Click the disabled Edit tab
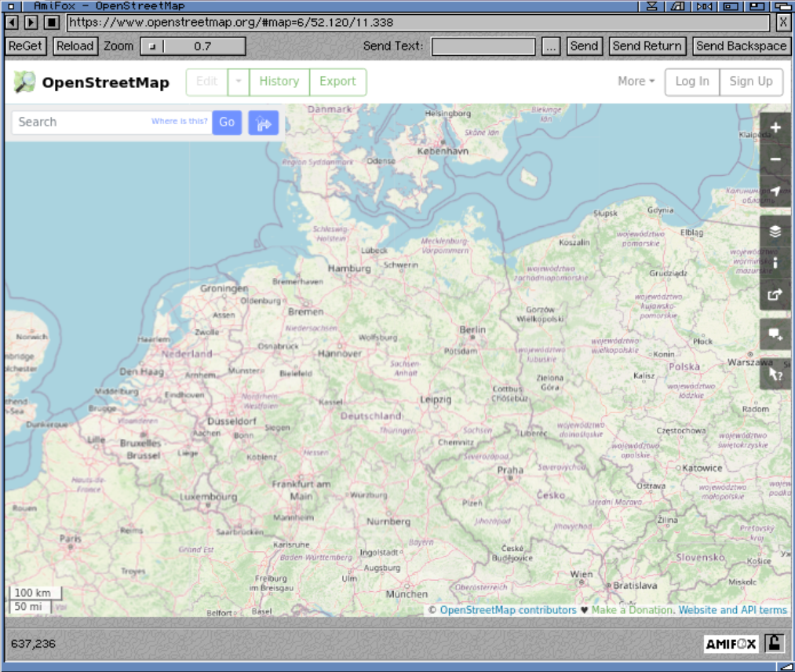This screenshot has width=795, height=672. pos(207,82)
